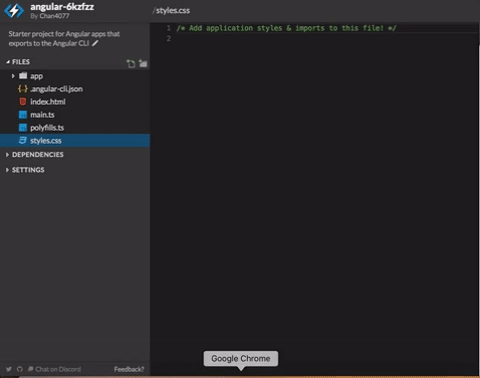The image size is (480, 378).
Task: Click the author name Chan4077
Action: [54, 16]
